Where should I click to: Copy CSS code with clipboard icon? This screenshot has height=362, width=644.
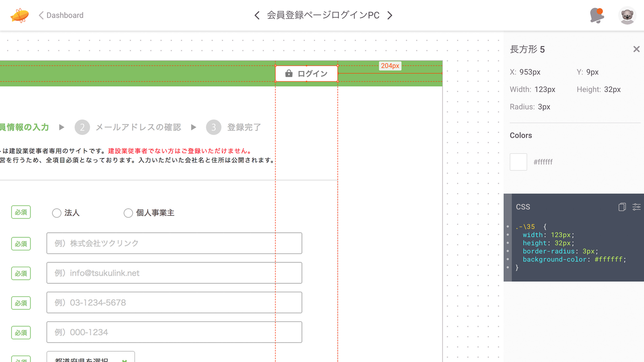click(622, 207)
